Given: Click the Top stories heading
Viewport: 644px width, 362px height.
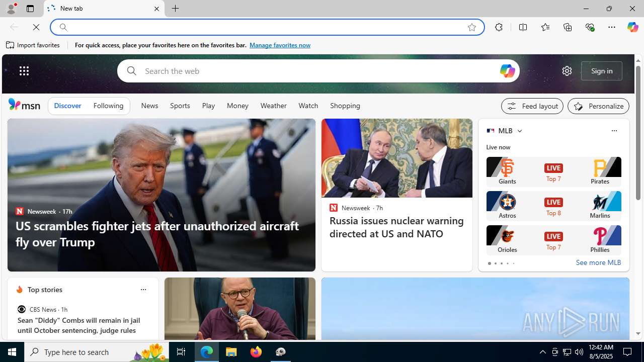Looking at the screenshot, I should [45, 290].
